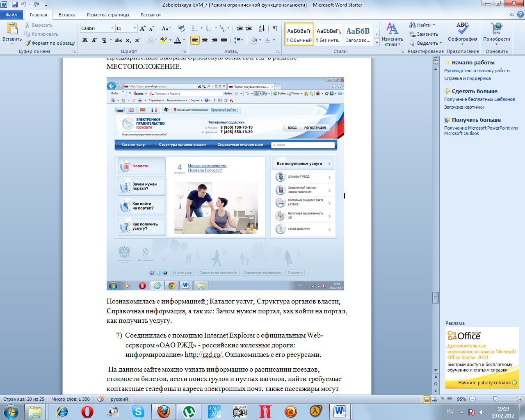Switch to the Рассылки (Mailings) tab
The height and width of the screenshot is (420, 525).
[x=151, y=15]
